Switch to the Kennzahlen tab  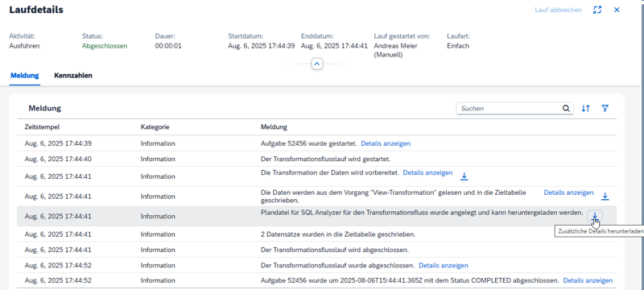coord(73,76)
